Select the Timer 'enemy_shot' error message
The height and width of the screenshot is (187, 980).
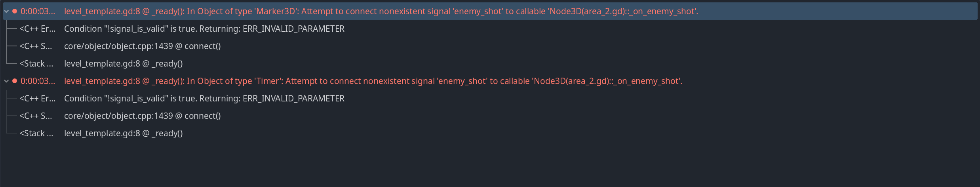tap(373, 81)
